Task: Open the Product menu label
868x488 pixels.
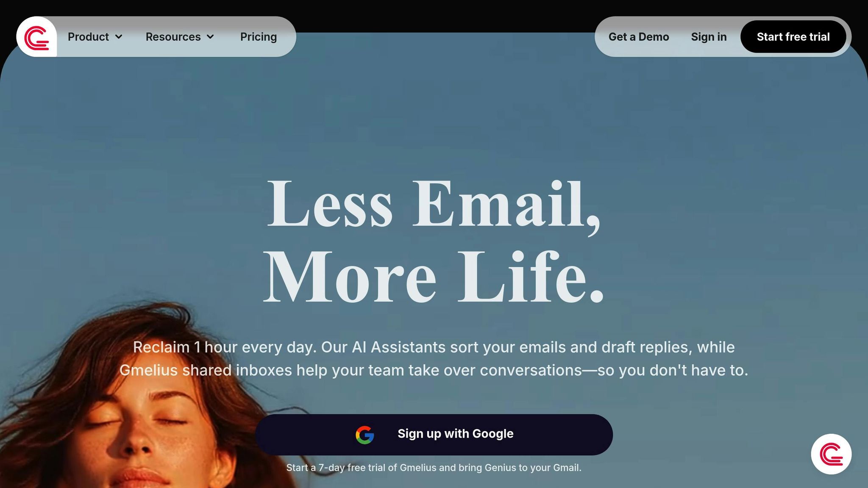Action: tap(88, 37)
